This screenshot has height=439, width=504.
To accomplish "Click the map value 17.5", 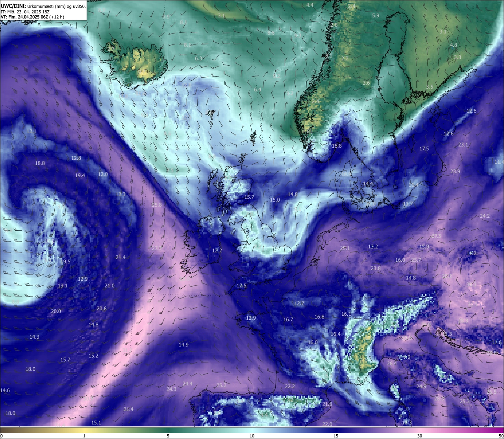I will pyautogui.click(x=424, y=148).
